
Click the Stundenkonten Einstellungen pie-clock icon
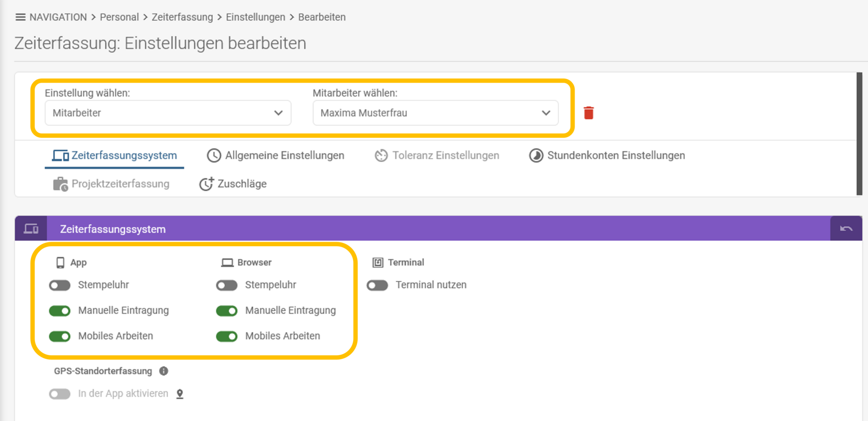pos(536,155)
